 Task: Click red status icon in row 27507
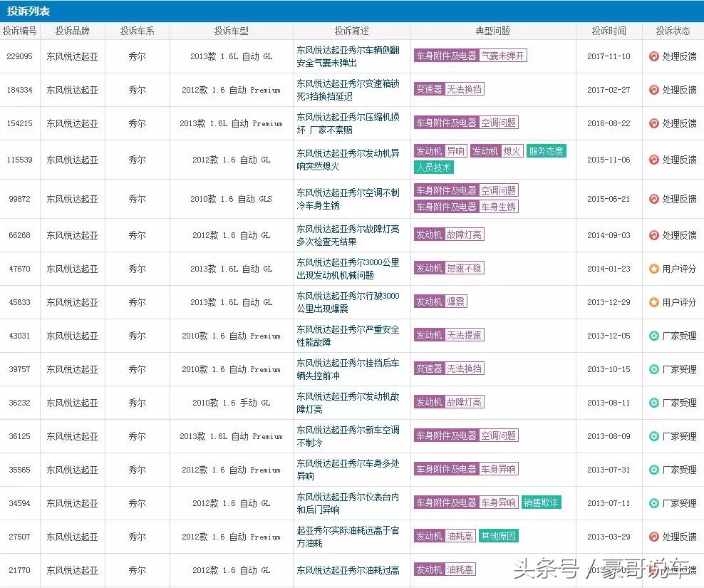coord(653,537)
